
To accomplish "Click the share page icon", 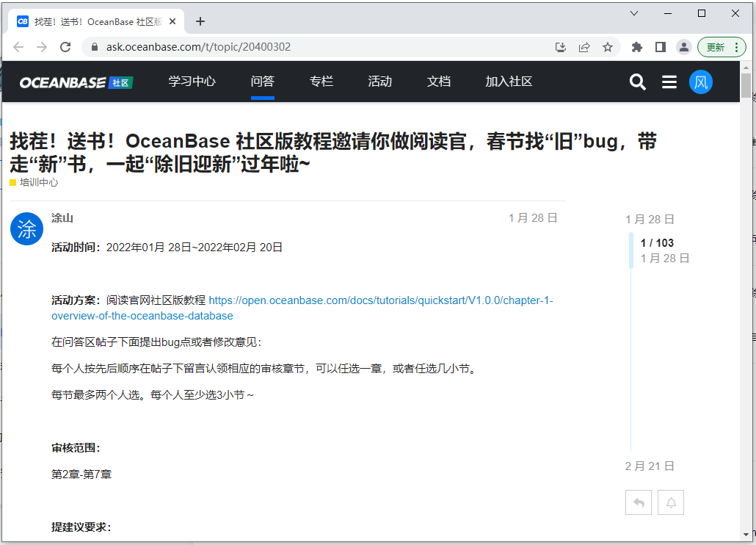I will tap(584, 47).
